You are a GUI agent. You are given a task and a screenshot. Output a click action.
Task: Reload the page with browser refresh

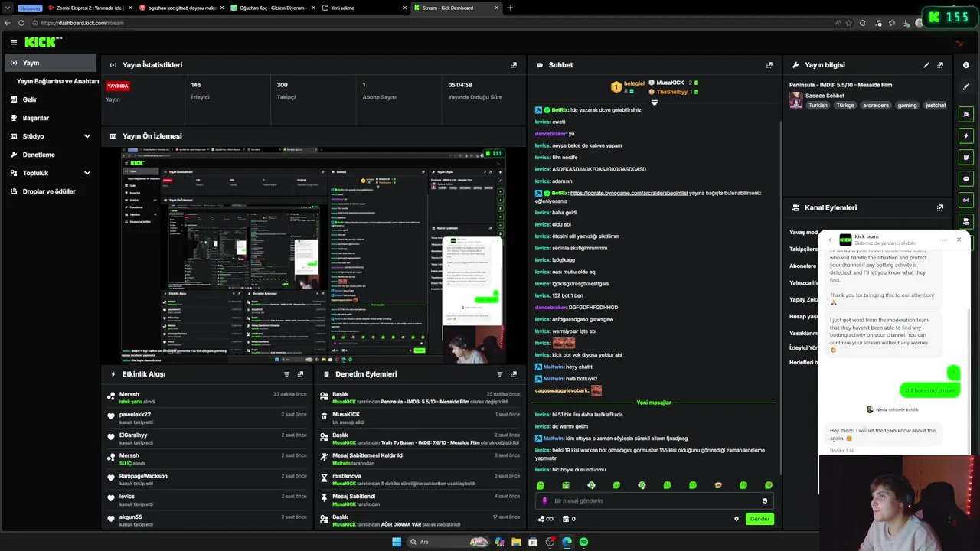coord(21,23)
